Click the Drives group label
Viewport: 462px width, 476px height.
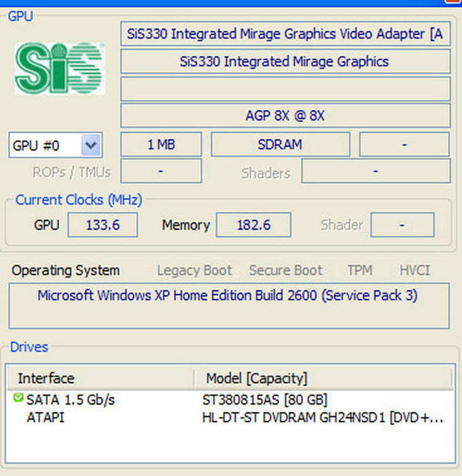pos(29,347)
